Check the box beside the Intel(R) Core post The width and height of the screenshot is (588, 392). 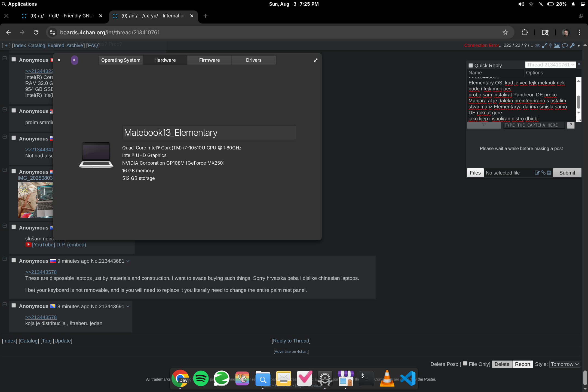point(14,59)
